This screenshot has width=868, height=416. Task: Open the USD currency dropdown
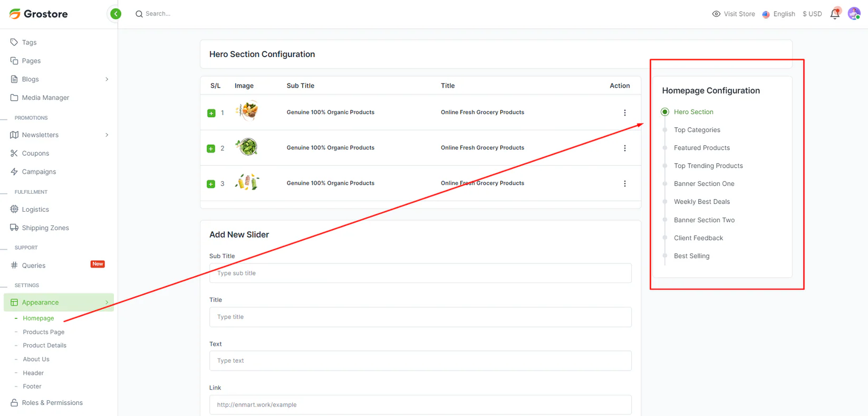tap(812, 14)
